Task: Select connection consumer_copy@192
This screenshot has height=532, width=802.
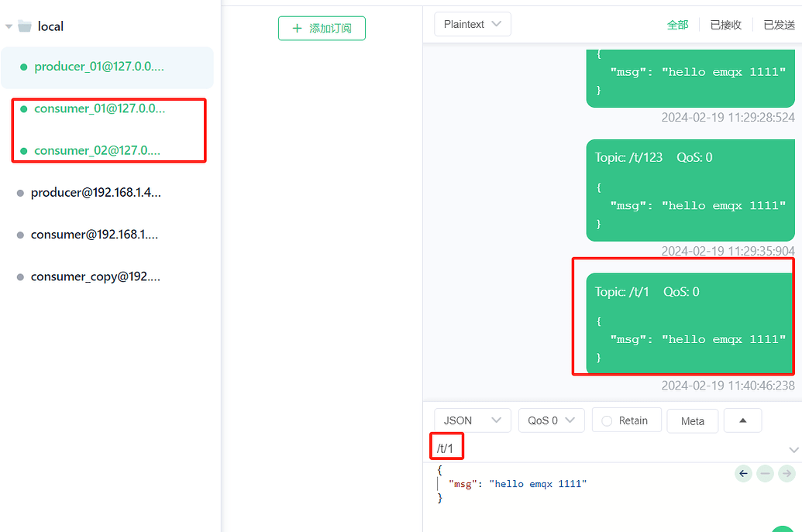Action: [95, 276]
